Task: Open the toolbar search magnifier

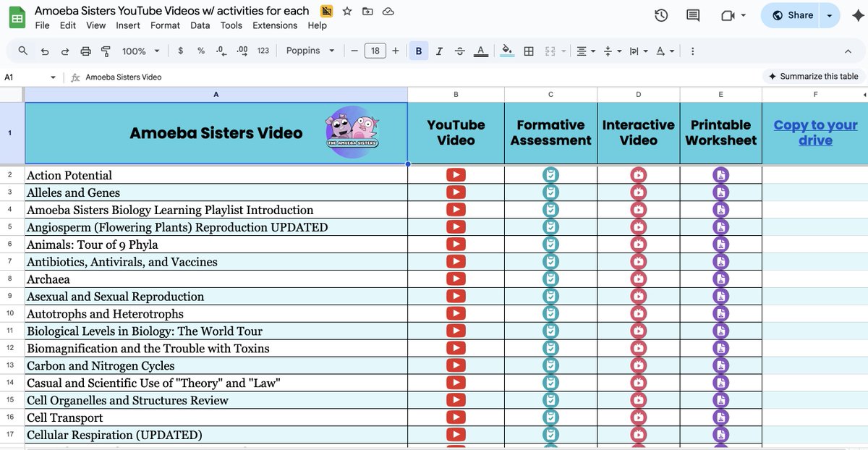Action: [x=23, y=51]
